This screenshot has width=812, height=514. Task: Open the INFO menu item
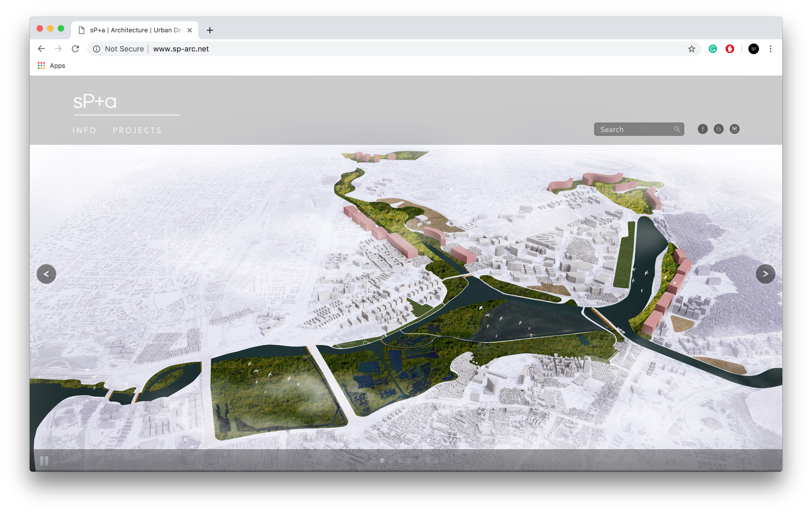[85, 130]
